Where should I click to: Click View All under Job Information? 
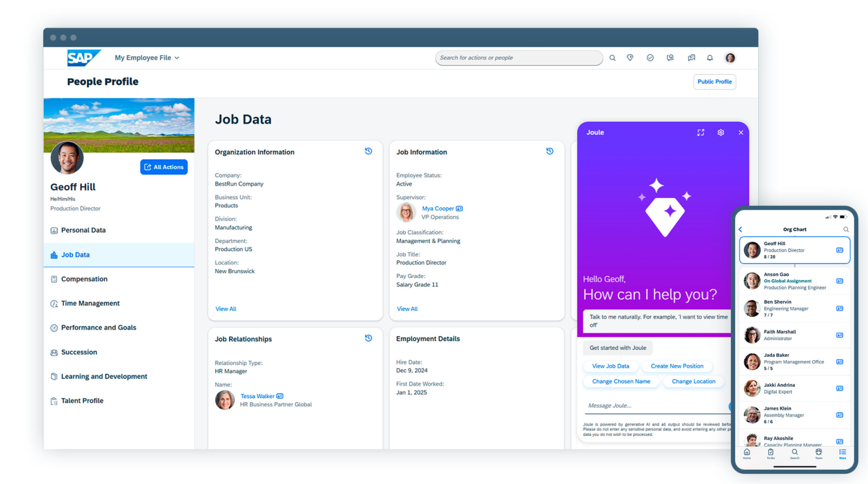pos(407,309)
